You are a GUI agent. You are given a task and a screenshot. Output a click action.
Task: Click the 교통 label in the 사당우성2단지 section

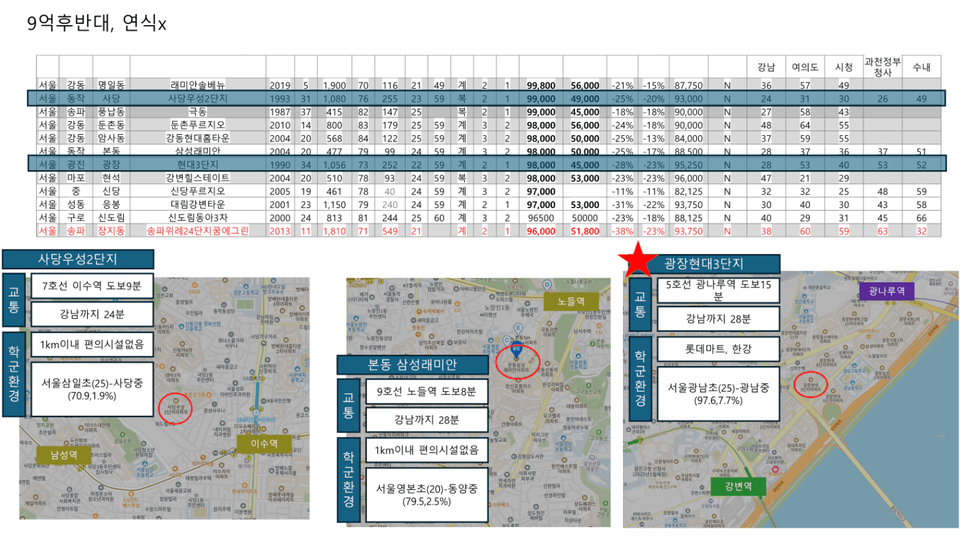pos(14,300)
